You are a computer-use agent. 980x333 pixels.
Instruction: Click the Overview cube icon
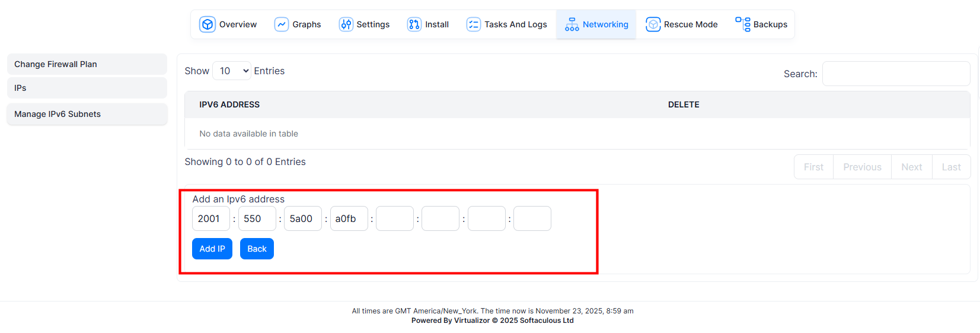(x=207, y=24)
